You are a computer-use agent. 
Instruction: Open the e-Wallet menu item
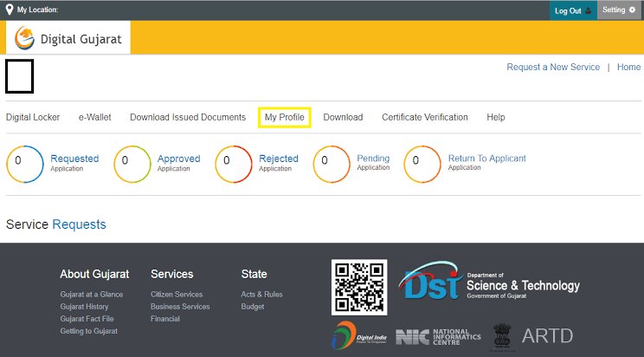(95, 117)
